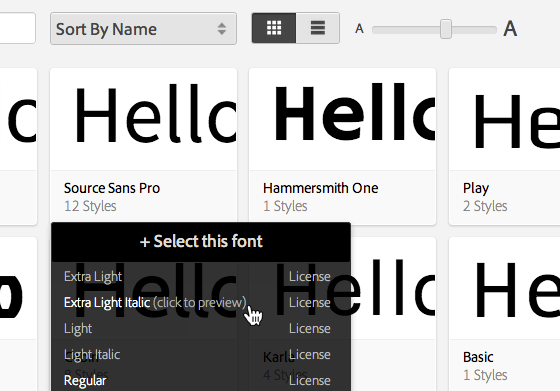The height and width of the screenshot is (391, 560).
Task: Click the Hammersmith One font name
Action: click(x=320, y=188)
